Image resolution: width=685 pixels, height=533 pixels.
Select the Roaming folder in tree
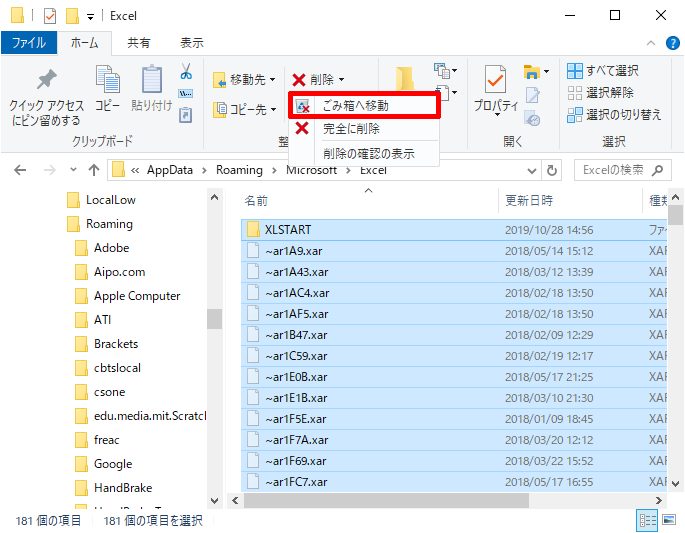point(100,224)
